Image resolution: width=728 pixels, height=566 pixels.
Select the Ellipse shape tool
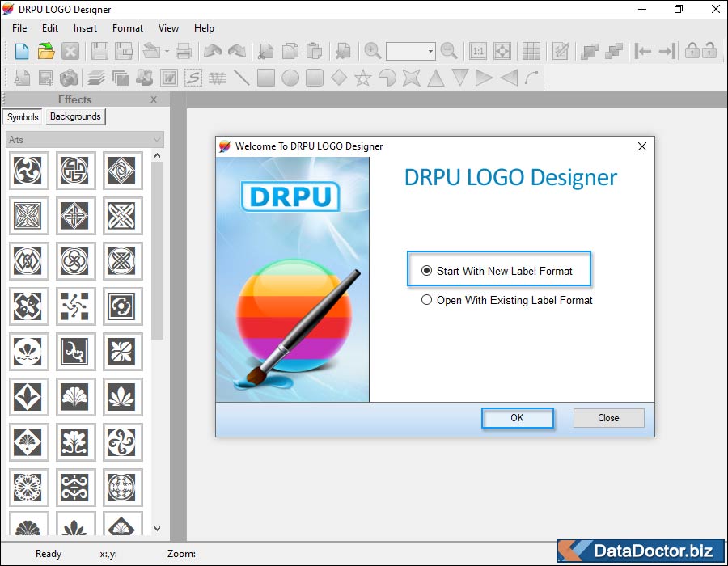290,78
